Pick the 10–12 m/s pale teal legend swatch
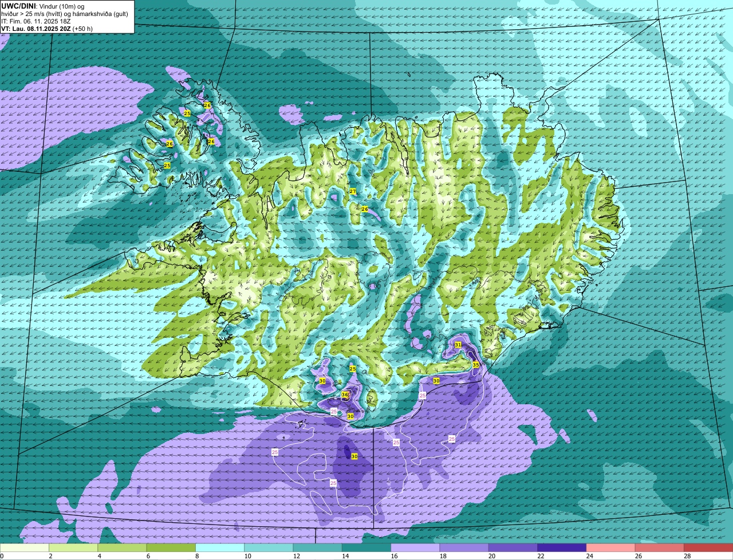Viewport: 733px width, 560px height. pos(269,547)
